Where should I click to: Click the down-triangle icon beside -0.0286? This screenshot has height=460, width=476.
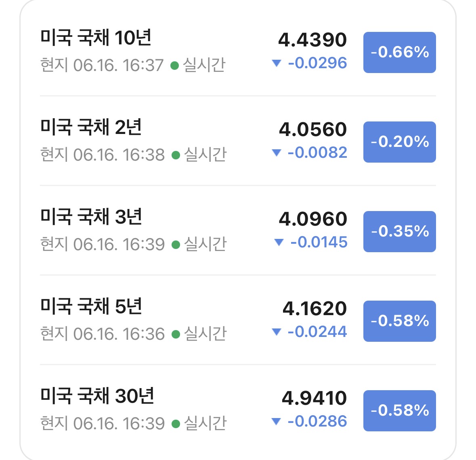coord(276,421)
